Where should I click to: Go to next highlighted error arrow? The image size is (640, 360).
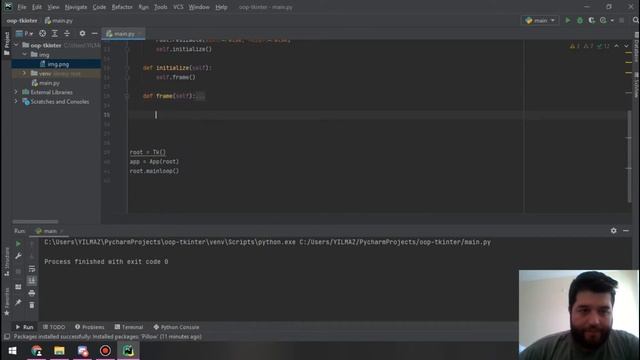tap(627, 46)
